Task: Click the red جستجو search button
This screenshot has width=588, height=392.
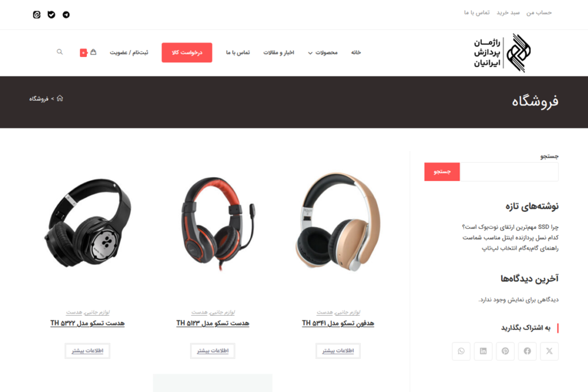Action: coord(442,172)
